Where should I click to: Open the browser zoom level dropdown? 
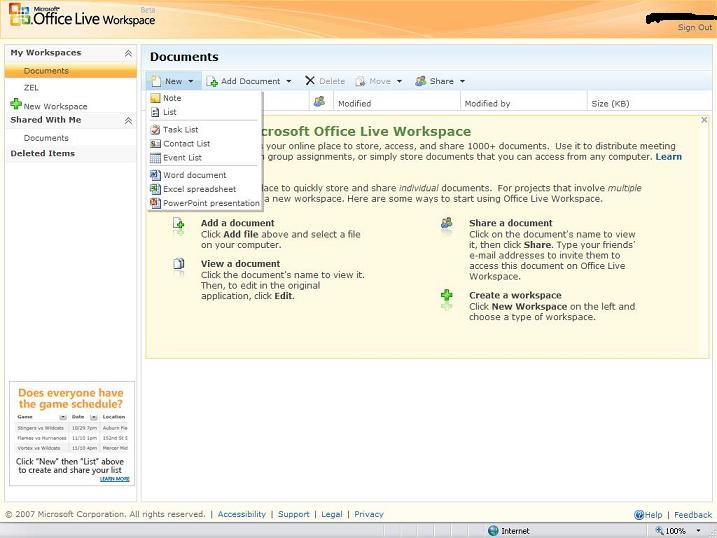pos(697,531)
